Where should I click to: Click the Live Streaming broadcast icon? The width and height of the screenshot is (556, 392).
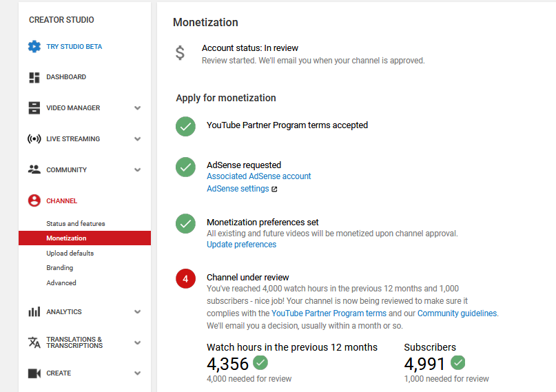point(34,138)
